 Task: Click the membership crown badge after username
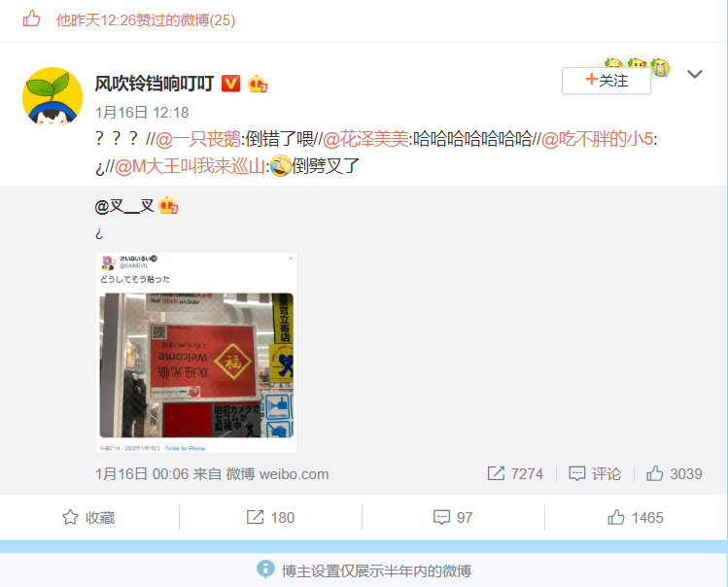pyautogui.click(x=258, y=84)
